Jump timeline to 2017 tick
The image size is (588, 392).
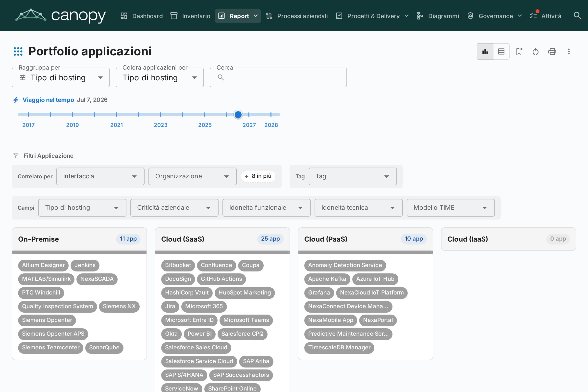click(x=28, y=115)
